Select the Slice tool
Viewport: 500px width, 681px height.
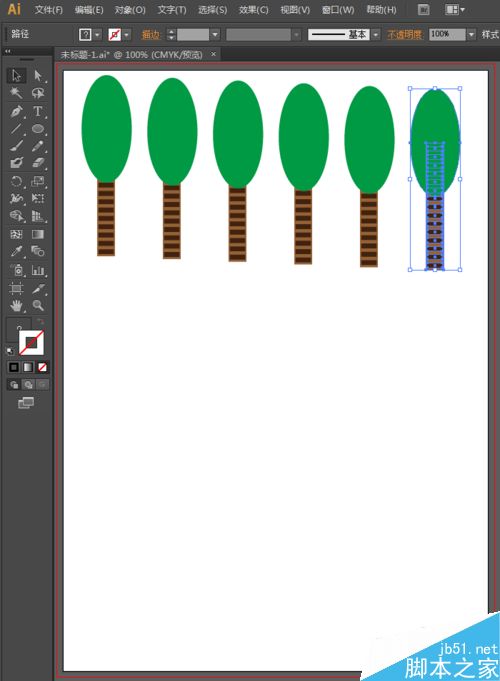[x=38, y=288]
